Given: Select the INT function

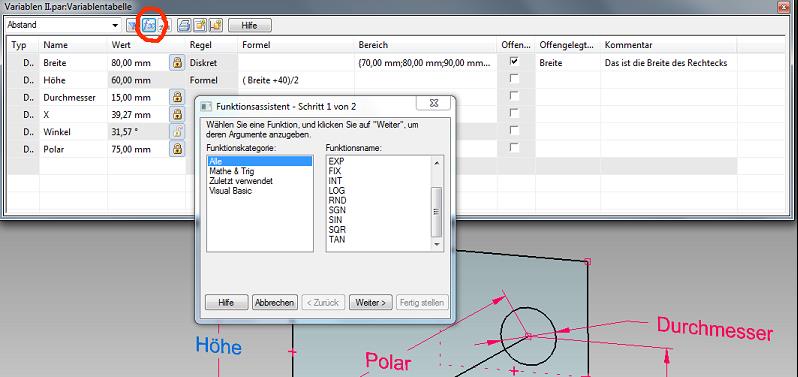Looking at the screenshot, I should (x=335, y=181).
